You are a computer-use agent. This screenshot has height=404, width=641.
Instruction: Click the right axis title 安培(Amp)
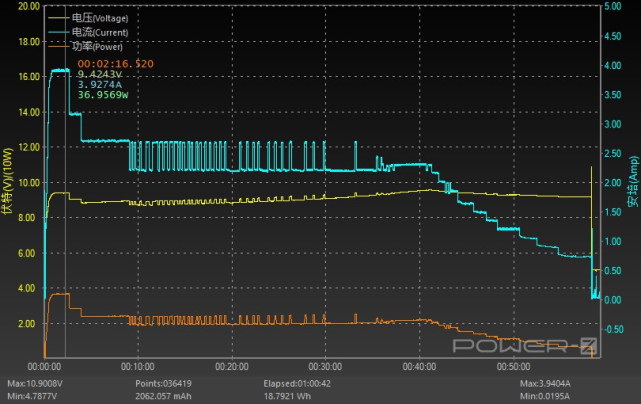(x=633, y=181)
